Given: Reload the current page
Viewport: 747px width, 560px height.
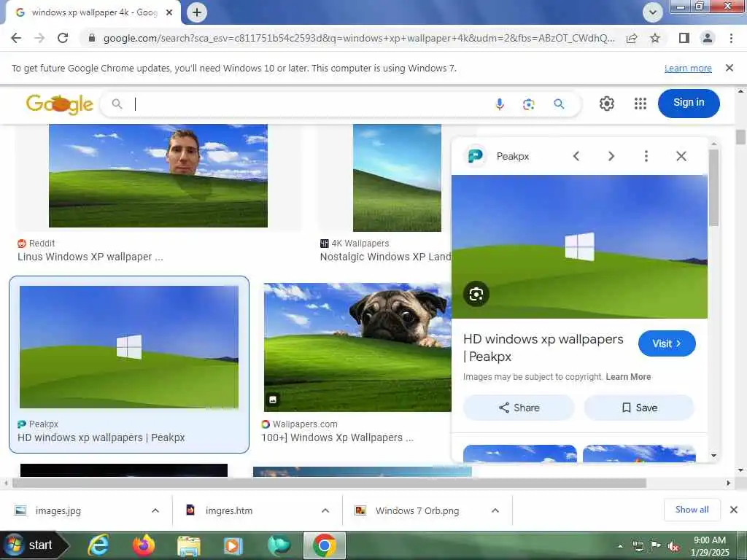Looking at the screenshot, I should pos(63,38).
